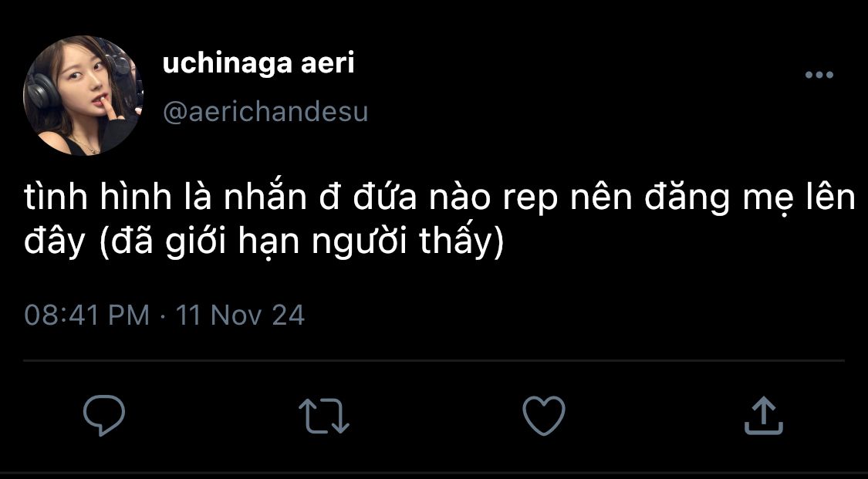Click the word "người" inside the parentheses
The width and height of the screenshot is (868, 479).
point(353,245)
